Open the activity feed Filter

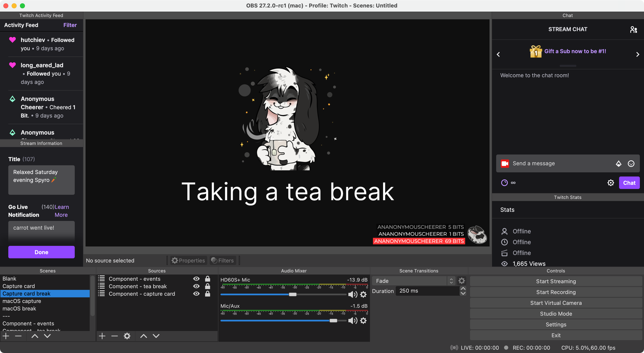pos(70,25)
